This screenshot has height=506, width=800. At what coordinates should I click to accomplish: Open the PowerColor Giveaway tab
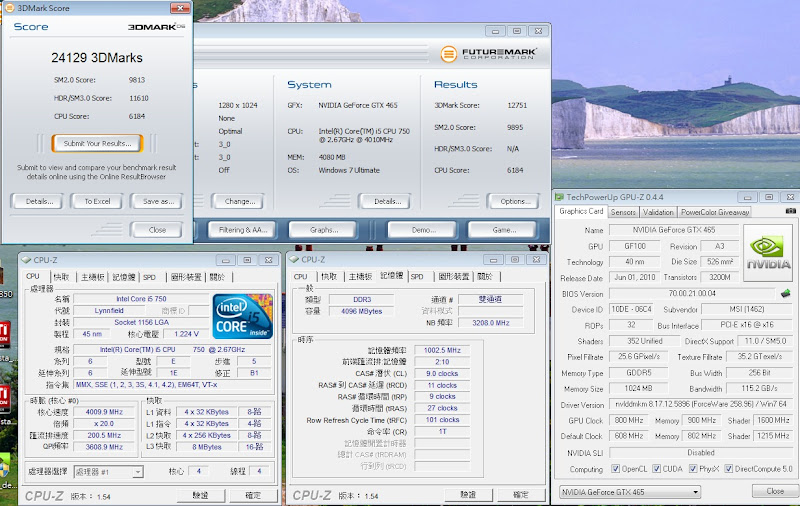(715, 212)
